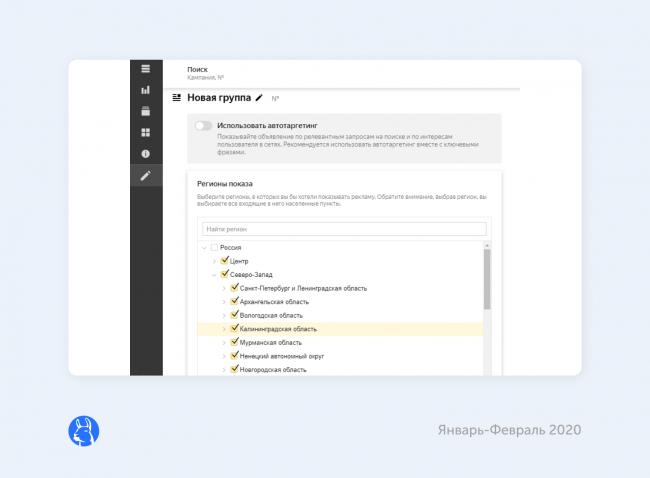Open the grid dashboard sidebar icon
The height and width of the screenshot is (478, 650).
tap(145, 132)
